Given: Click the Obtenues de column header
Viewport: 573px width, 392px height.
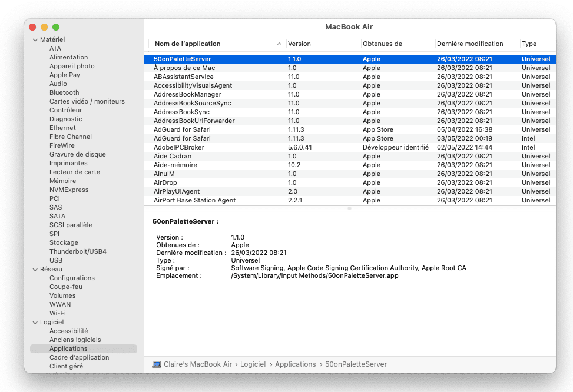Looking at the screenshot, I should pos(382,44).
